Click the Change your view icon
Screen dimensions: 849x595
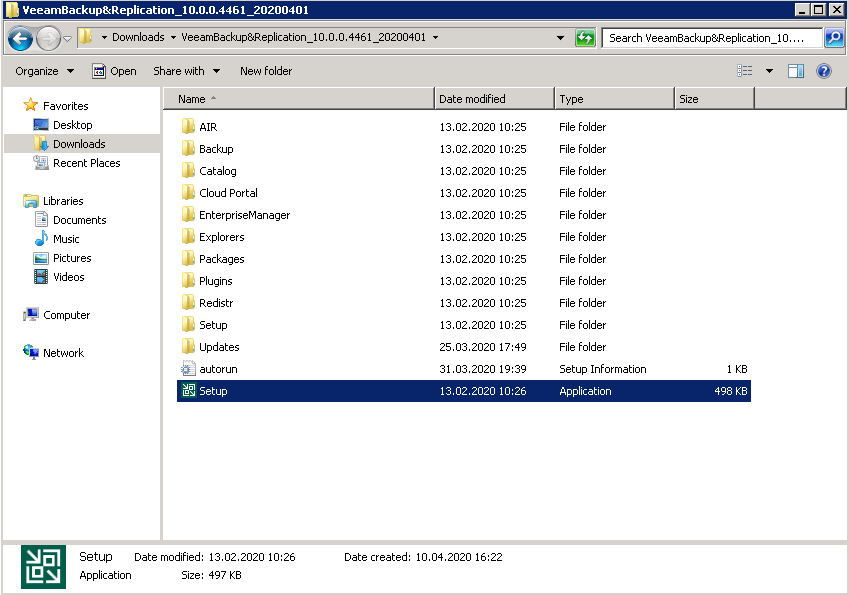(x=745, y=71)
